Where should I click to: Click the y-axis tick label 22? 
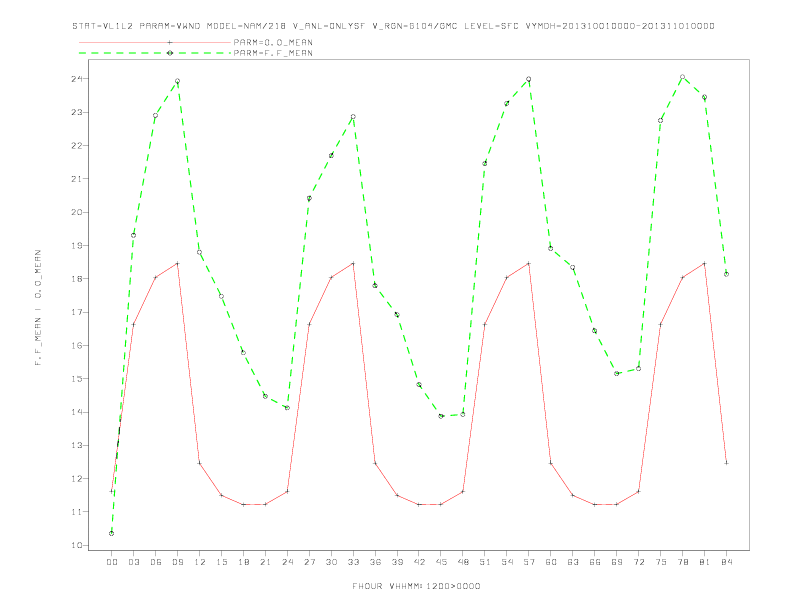[77, 145]
